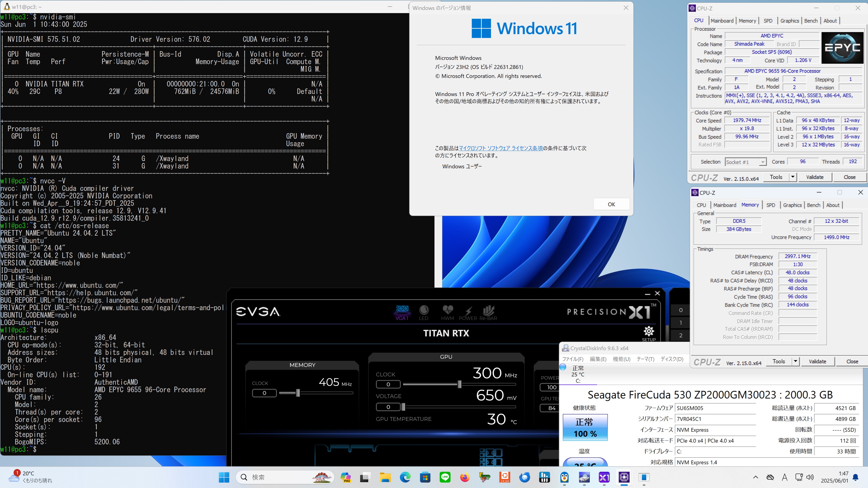Switch to Mainboard tab in upper CPU-Z
This screenshot has width=868, height=488.
click(x=722, y=21)
